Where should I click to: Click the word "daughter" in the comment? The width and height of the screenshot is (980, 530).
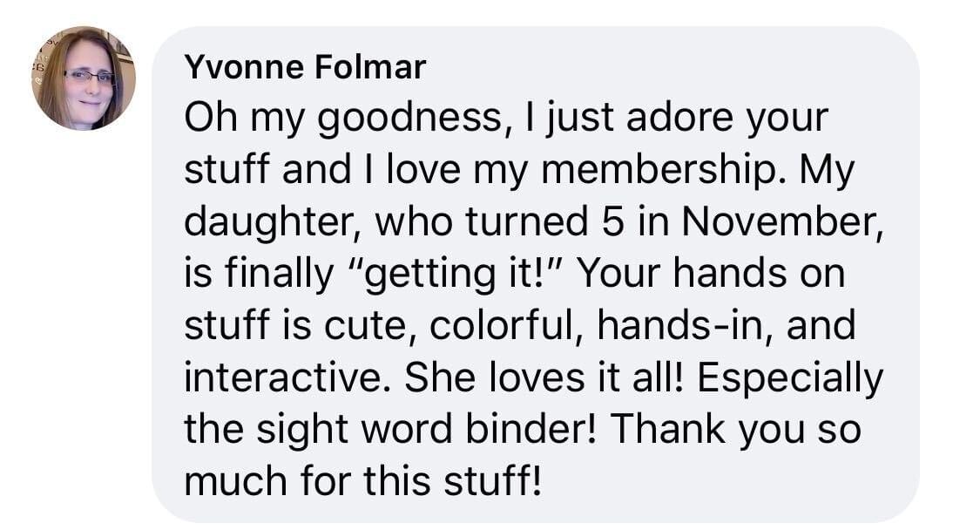[271, 223]
